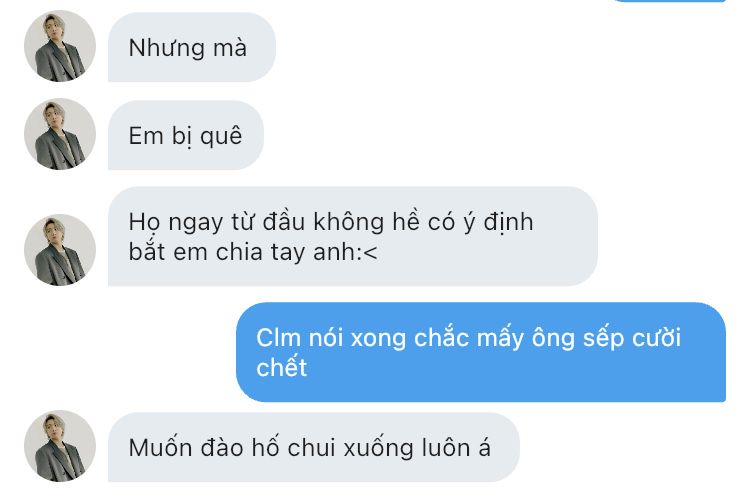Select the "Họ ngay từ đầu không hề" message

[x=353, y=236]
